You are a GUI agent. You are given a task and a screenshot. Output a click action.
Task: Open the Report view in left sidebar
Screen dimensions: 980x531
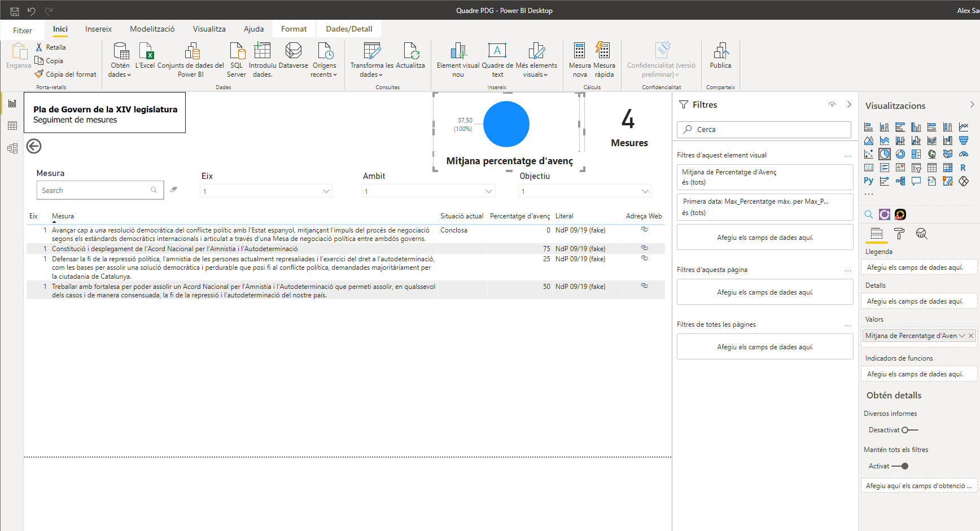click(x=12, y=103)
